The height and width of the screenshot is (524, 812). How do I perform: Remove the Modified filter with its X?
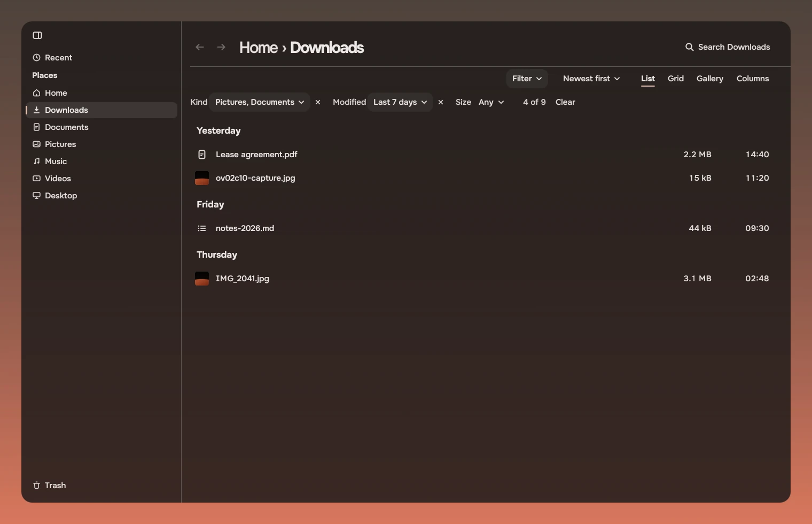(441, 102)
